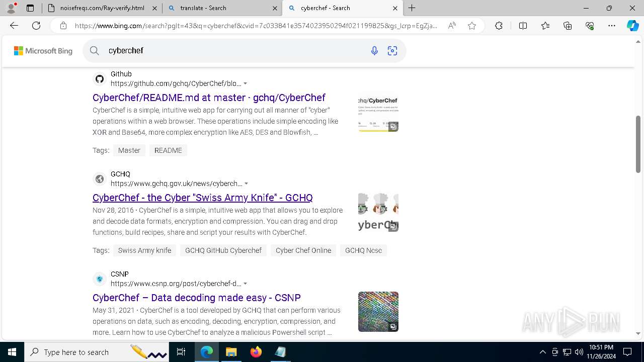Open the notepad-like app in taskbar
Viewport: 644px width, 362px height.
tap(280, 352)
